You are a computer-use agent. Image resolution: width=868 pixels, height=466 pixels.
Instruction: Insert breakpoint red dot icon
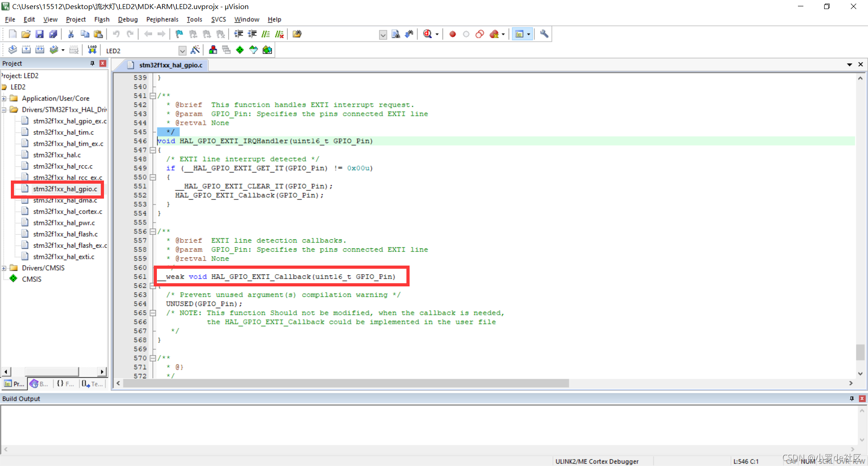[x=453, y=34]
